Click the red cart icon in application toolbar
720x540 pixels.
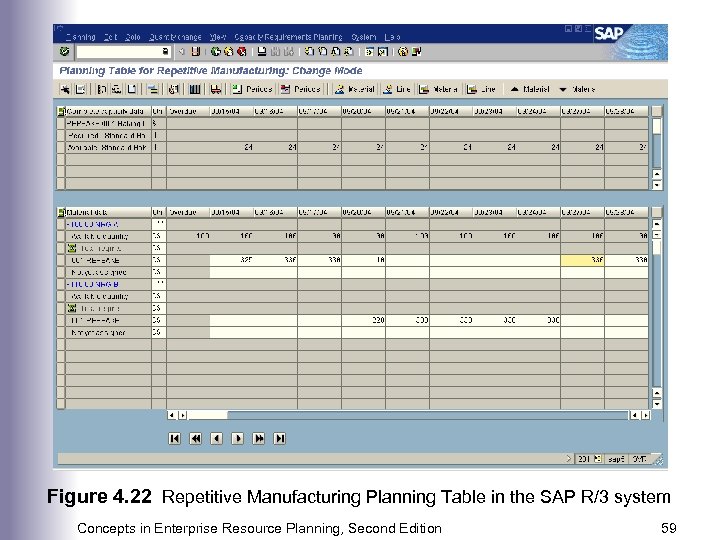pyautogui.click(x=215, y=89)
